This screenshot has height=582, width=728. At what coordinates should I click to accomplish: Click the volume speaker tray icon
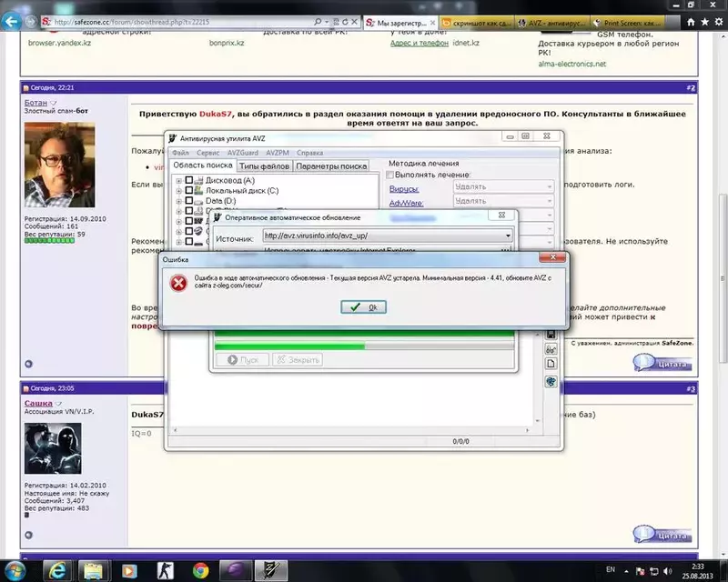click(668, 571)
